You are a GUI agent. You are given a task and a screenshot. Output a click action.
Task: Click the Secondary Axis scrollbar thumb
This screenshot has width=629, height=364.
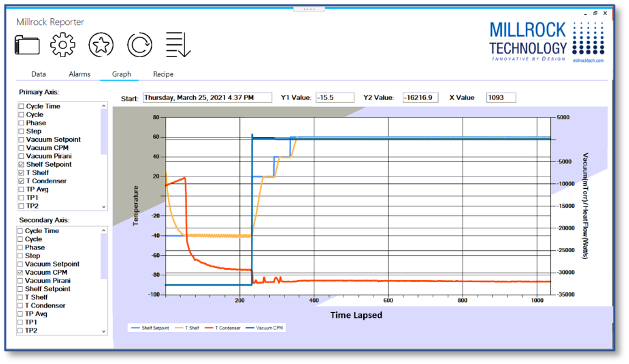(x=104, y=256)
